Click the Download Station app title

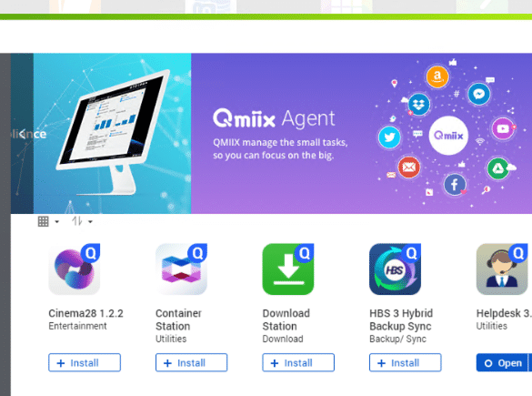click(x=286, y=320)
